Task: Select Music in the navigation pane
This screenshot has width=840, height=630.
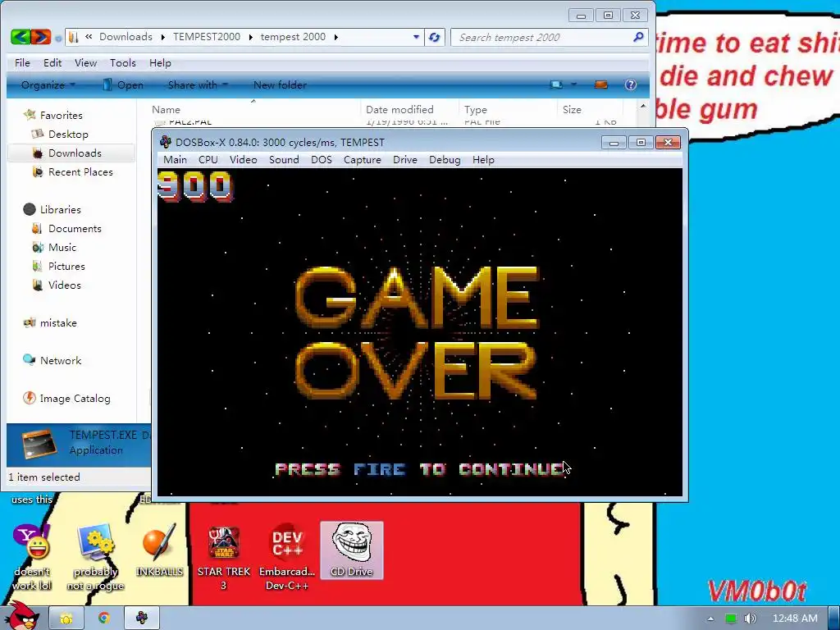Action: point(62,248)
